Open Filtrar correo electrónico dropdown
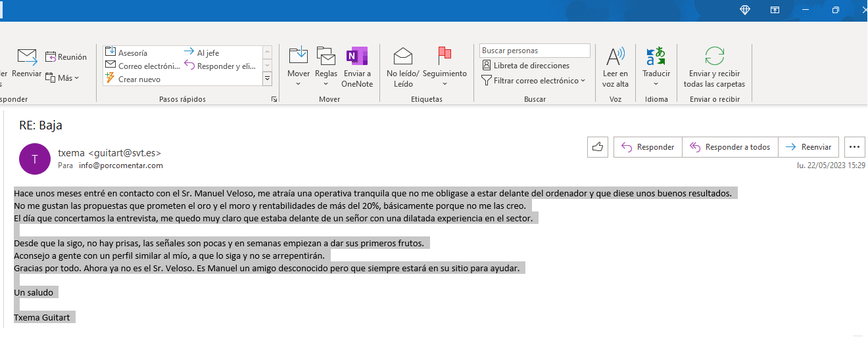This screenshot has width=868, height=352. [533, 81]
